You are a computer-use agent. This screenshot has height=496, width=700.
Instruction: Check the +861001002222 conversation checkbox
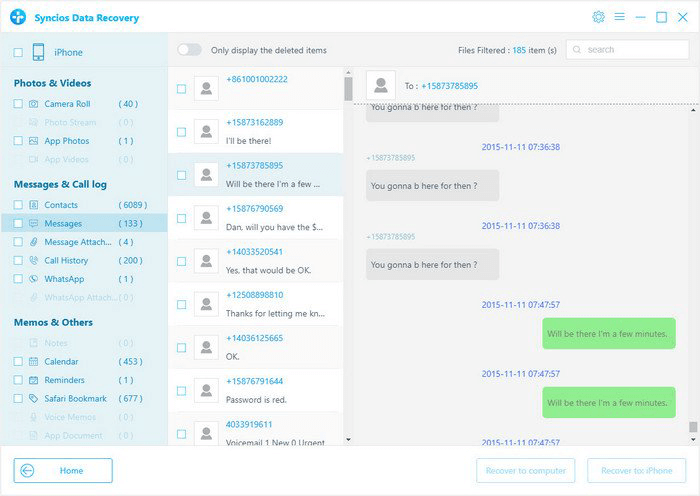click(181, 89)
